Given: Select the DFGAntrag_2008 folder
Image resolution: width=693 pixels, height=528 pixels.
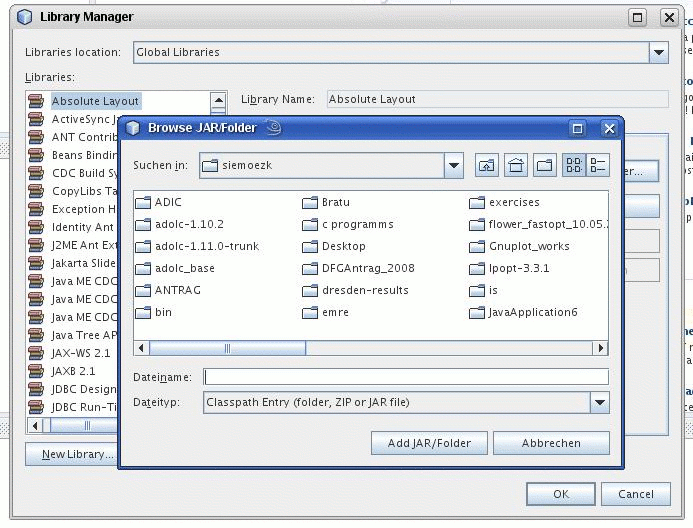Looking at the screenshot, I should point(358,269).
